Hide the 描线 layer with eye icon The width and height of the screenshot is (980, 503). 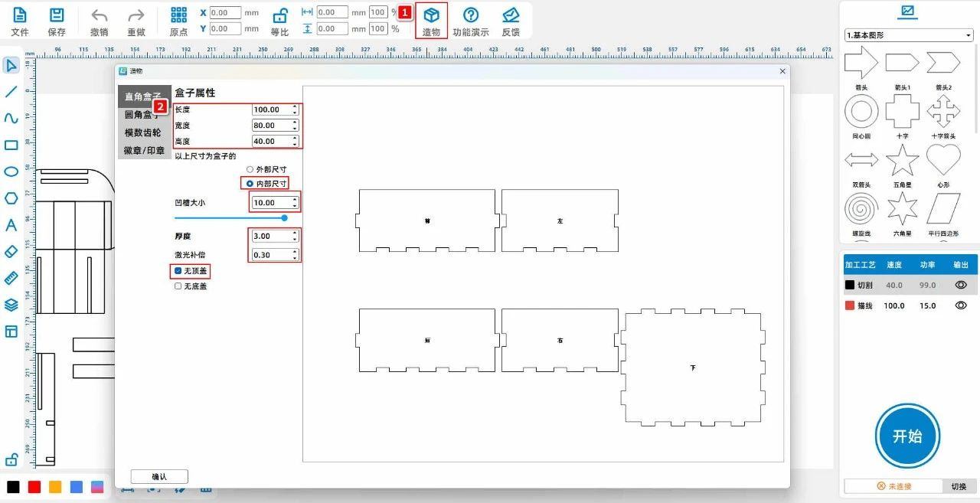[961, 305]
